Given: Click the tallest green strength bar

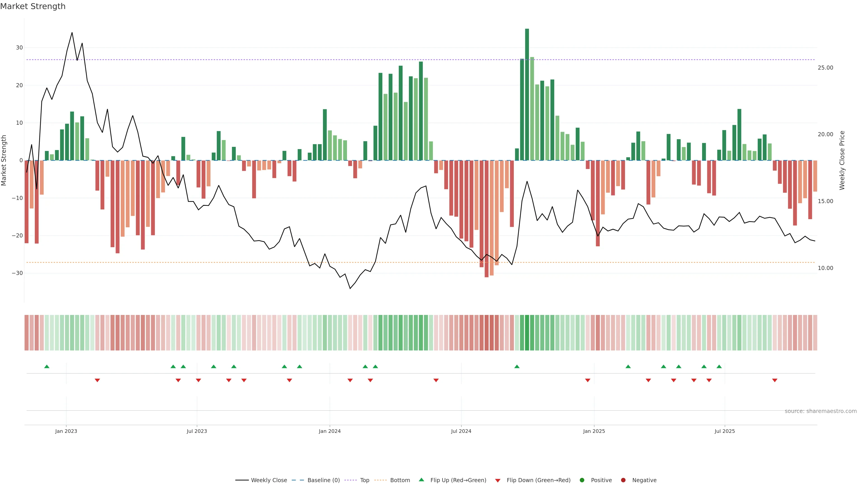Looking at the screenshot, I should click(527, 94).
